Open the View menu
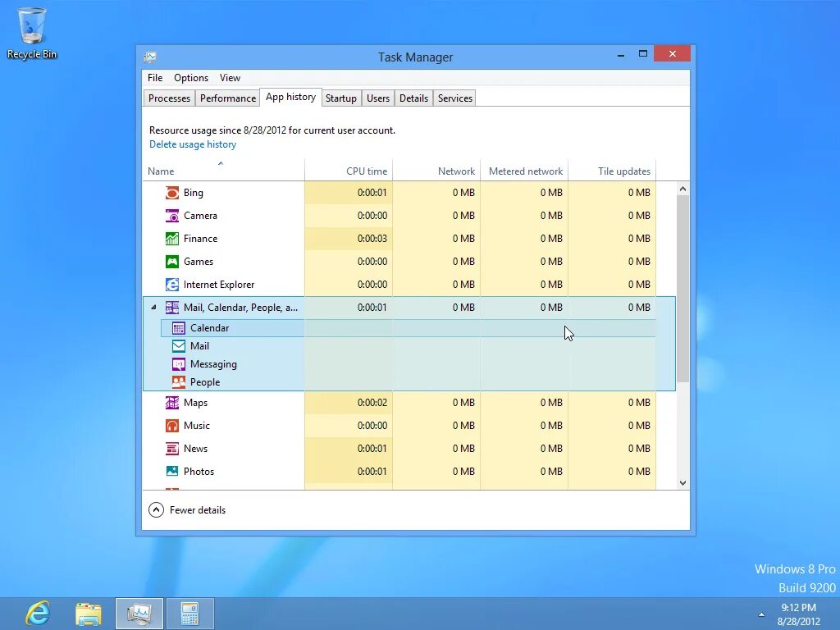840x630 pixels. pos(230,78)
